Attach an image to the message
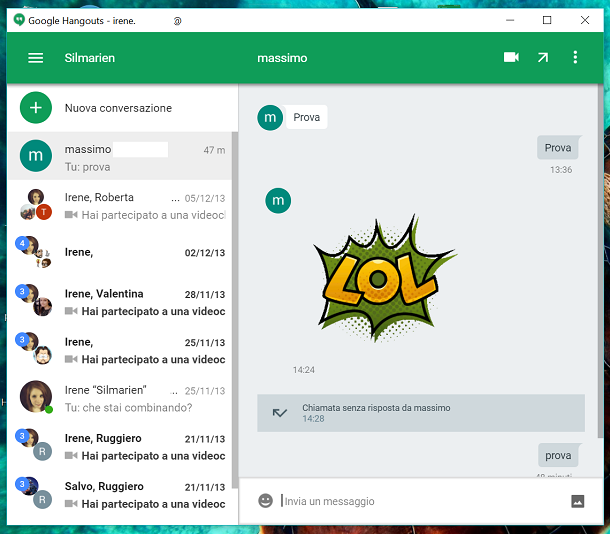Image resolution: width=610 pixels, height=534 pixels. tap(577, 501)
